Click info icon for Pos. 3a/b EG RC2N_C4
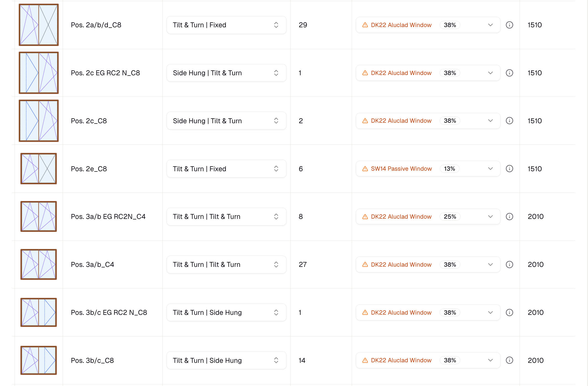The height and width of the screenshot is (386, 588). tap(509, 217)
